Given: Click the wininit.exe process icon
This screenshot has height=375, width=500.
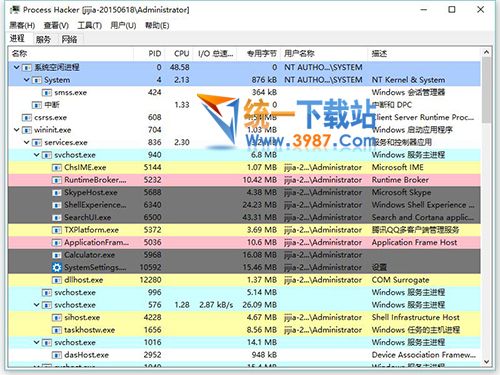Looking at the screenshot, I should pos(26,130).
